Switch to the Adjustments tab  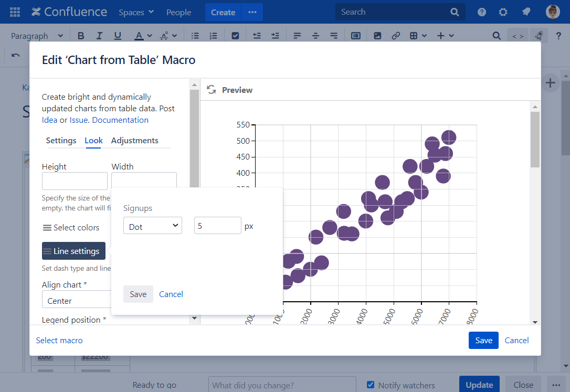coord(134,140)
